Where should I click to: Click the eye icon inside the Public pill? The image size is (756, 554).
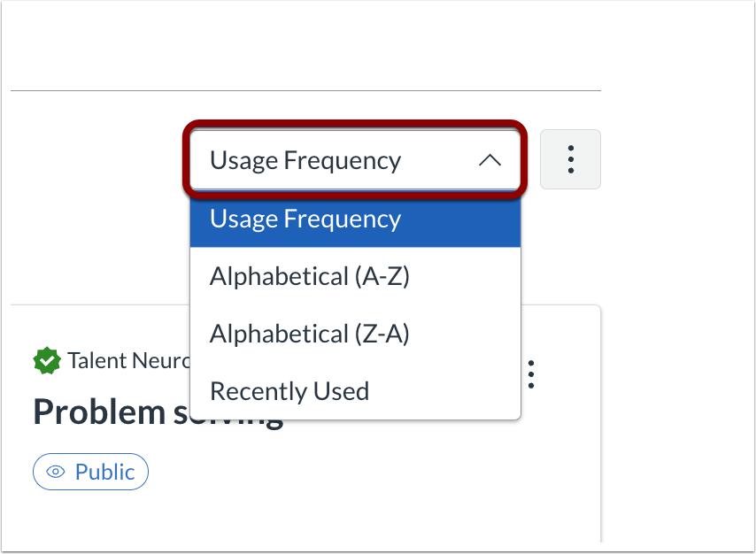pyautogui.click(x=55, y=472)
